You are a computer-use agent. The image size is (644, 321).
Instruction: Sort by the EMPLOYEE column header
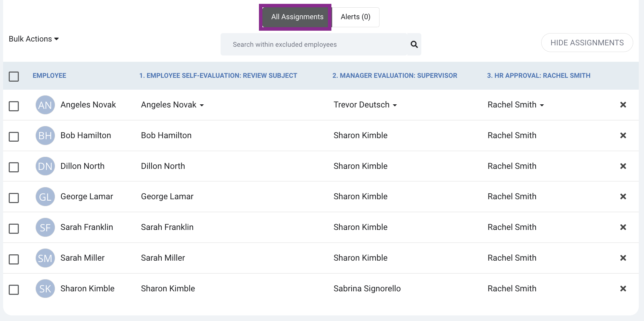pyautogui.click(x=49, y=75)
